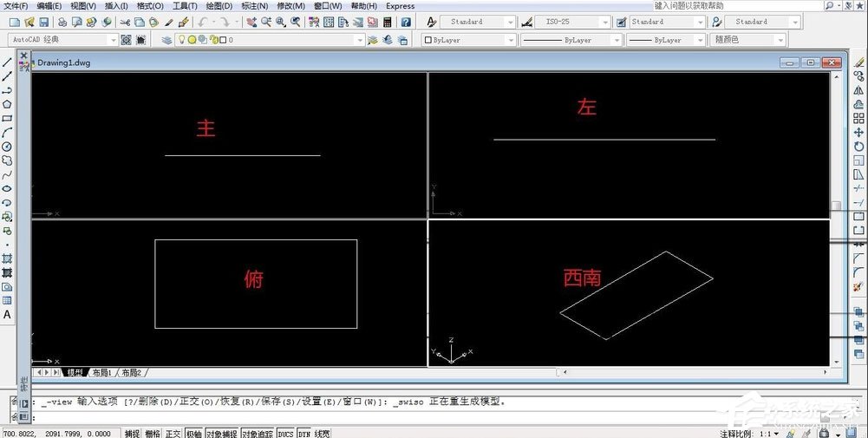Select the Array modify tool

(858, 118)
